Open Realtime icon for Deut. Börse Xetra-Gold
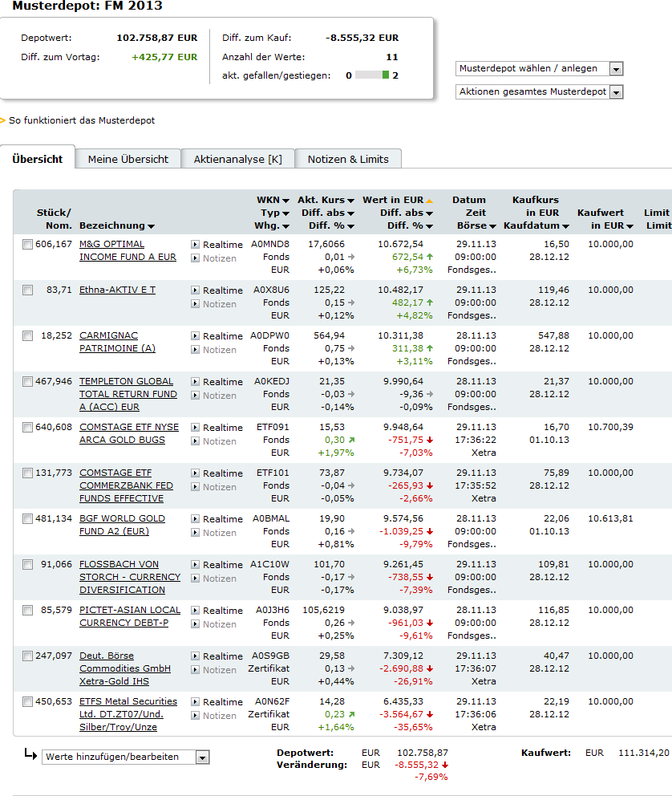This screenshot has width=672, height=796. point(195,656)
